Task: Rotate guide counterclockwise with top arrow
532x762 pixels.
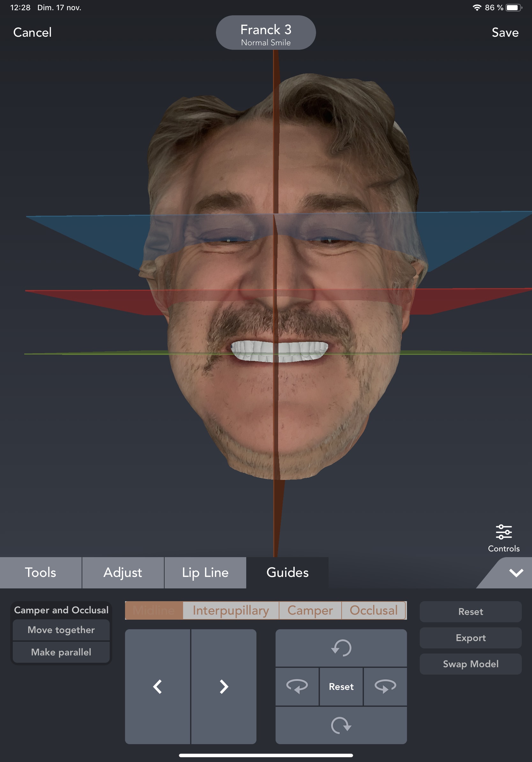Action: click(x=341, y=647)
